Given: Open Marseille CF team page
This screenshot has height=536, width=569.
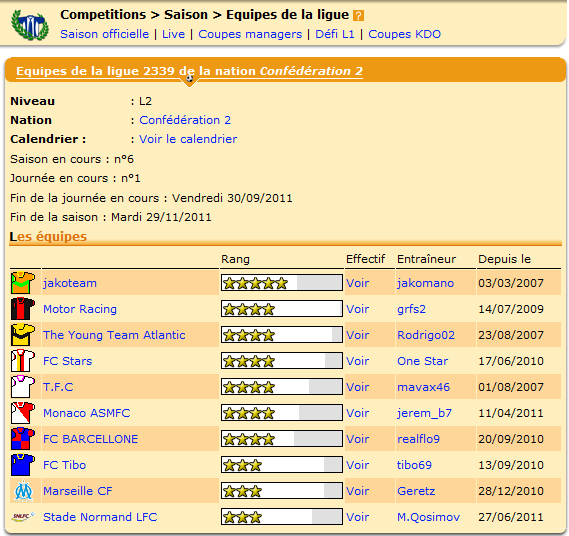Looking at the screenshot, I should pyautogui.click(x=78, y=491).
